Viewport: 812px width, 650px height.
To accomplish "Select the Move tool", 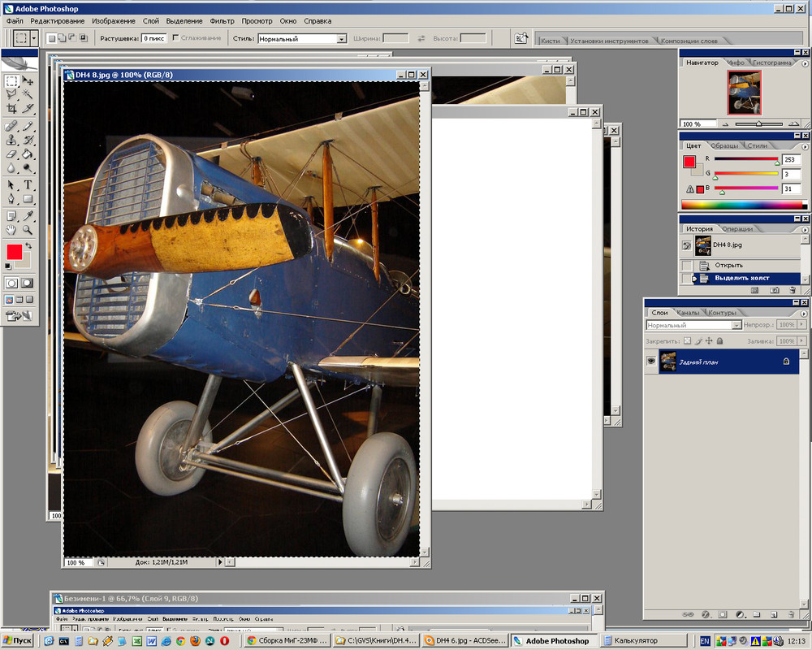I will click(x=28, y=81).
